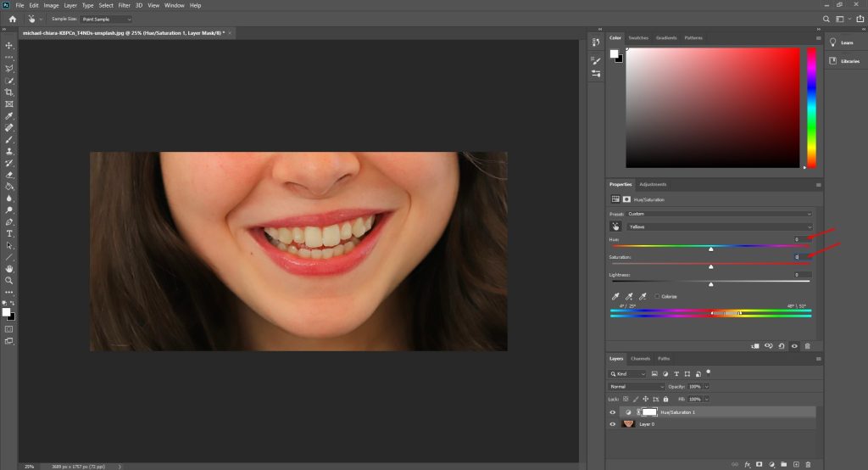Open the Yellows color range dropdown
The height and width of the screenshot is (470, 868).
click(719, 227)
